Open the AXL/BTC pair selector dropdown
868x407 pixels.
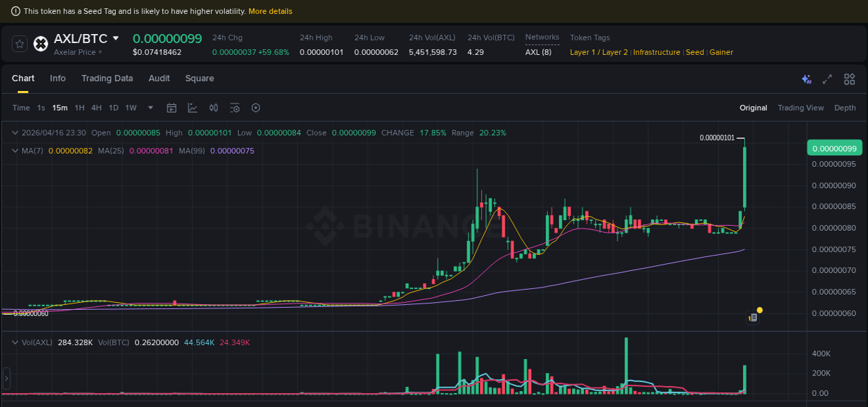click(116, 38)
